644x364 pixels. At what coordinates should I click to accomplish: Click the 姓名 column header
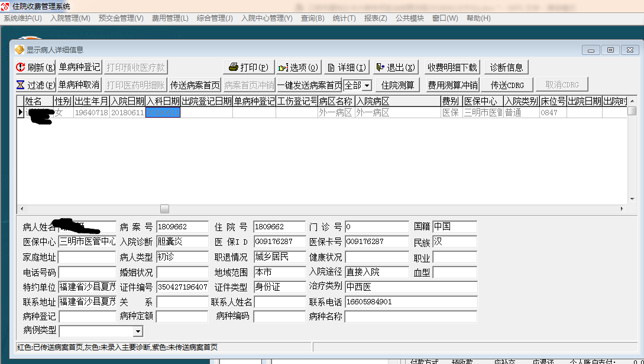coord(38,102)
